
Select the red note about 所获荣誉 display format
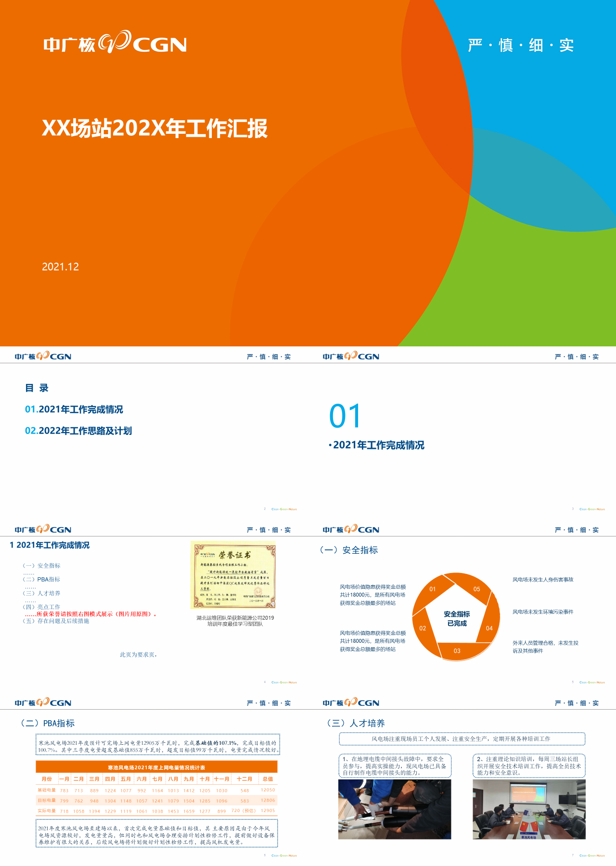[91, 614]
